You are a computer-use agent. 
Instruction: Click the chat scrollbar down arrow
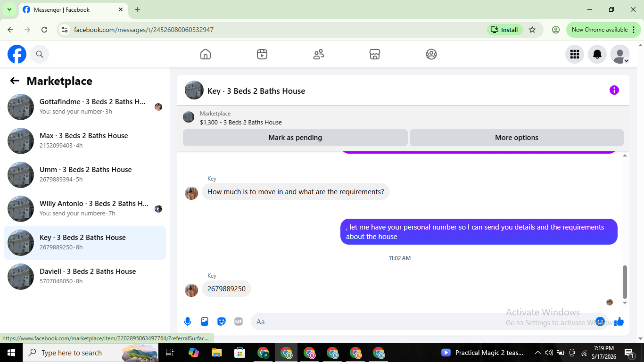(x=625, y=303)
